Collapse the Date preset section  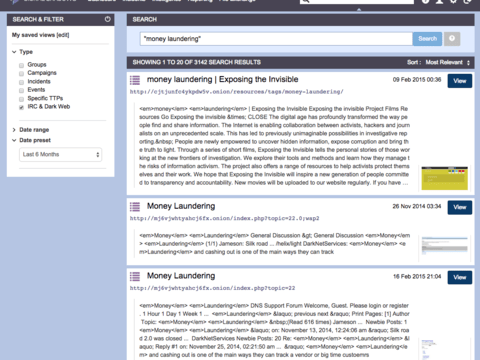pos(14,140)
